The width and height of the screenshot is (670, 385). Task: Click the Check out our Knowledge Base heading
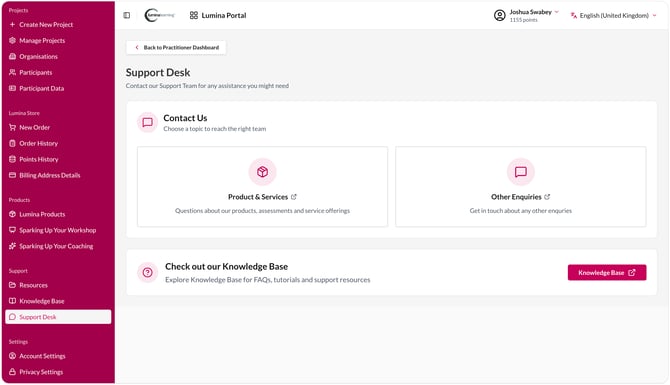point(226,267)
